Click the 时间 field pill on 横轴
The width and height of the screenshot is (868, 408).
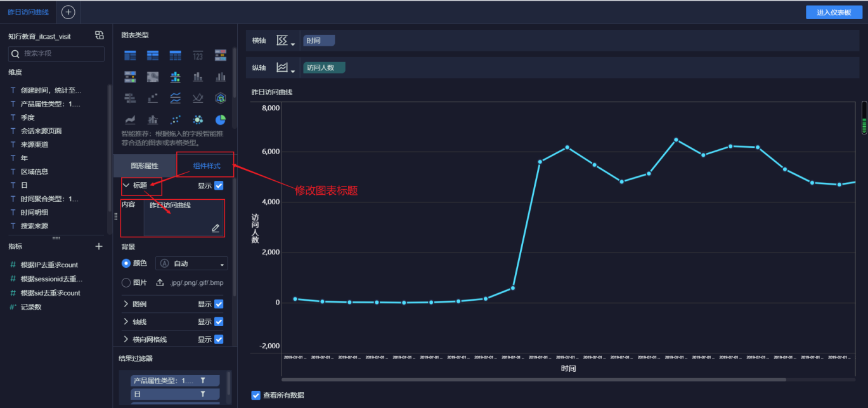[x=319, y=41]
